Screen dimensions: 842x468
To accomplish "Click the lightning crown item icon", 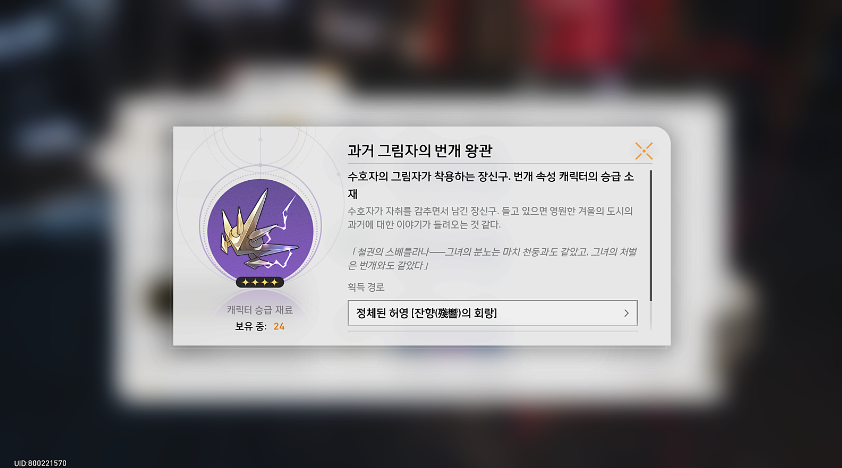I will point(260,230).
